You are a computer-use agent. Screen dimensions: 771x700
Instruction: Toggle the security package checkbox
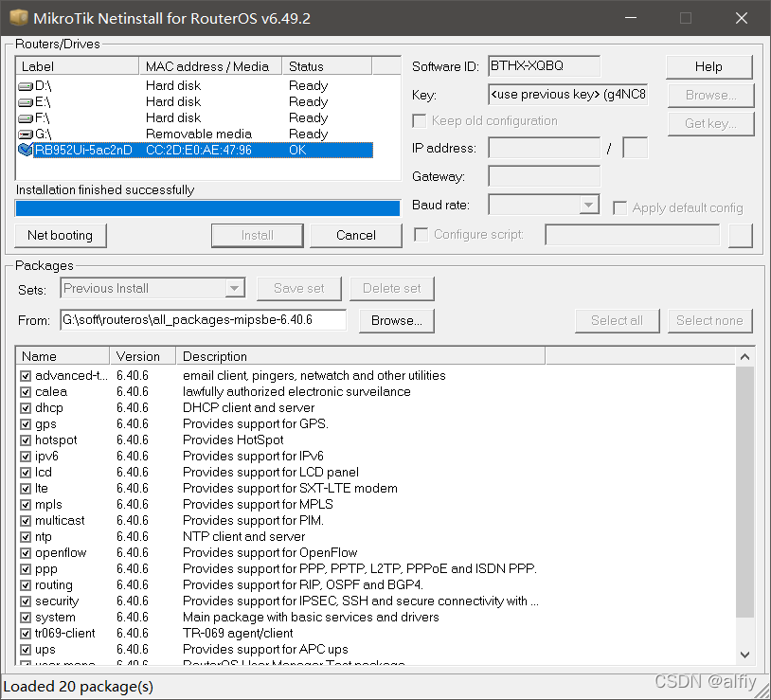[26, 601]
